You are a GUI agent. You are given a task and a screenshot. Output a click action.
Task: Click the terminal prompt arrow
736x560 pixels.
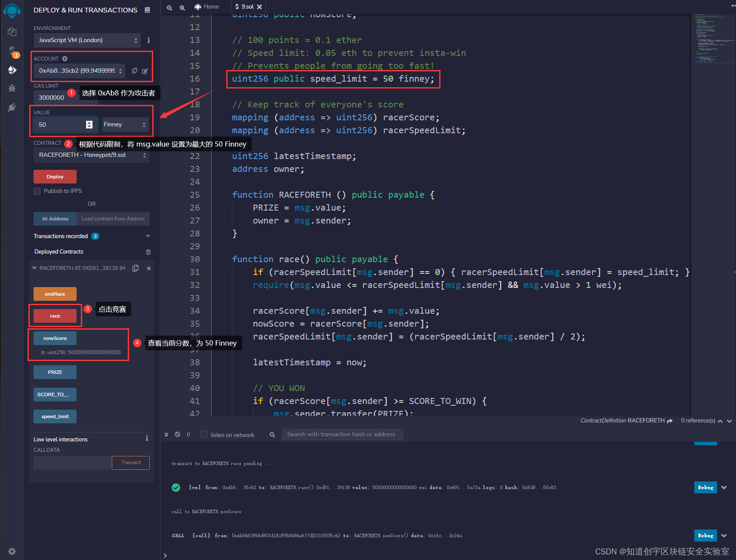click(165, 556)
